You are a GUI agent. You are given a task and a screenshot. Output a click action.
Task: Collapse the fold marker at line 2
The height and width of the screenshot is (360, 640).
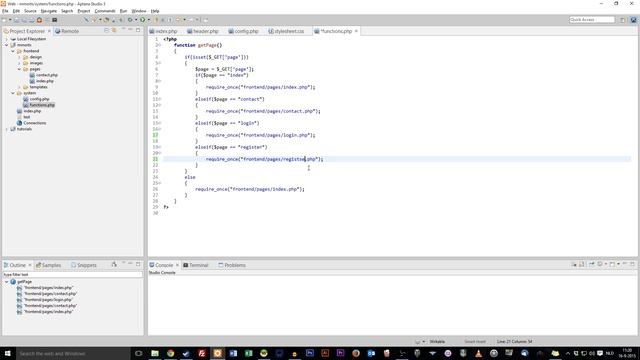pos(160,45)
